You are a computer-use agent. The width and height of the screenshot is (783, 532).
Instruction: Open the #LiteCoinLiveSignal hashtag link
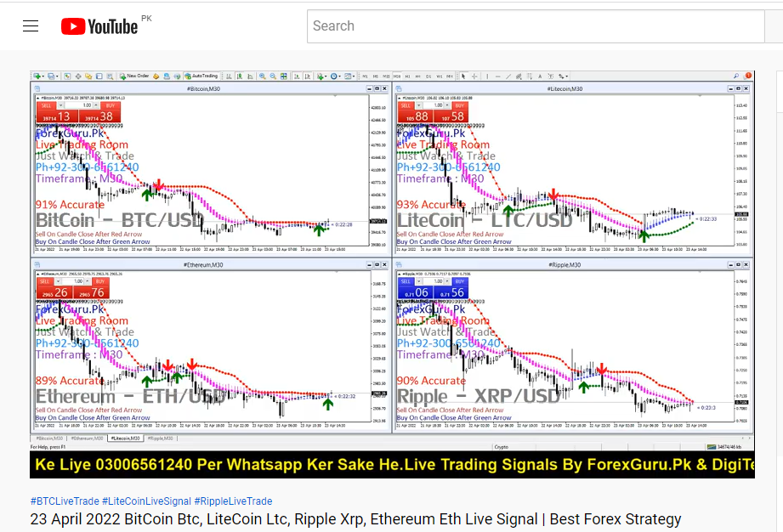(x=146, y=501)
